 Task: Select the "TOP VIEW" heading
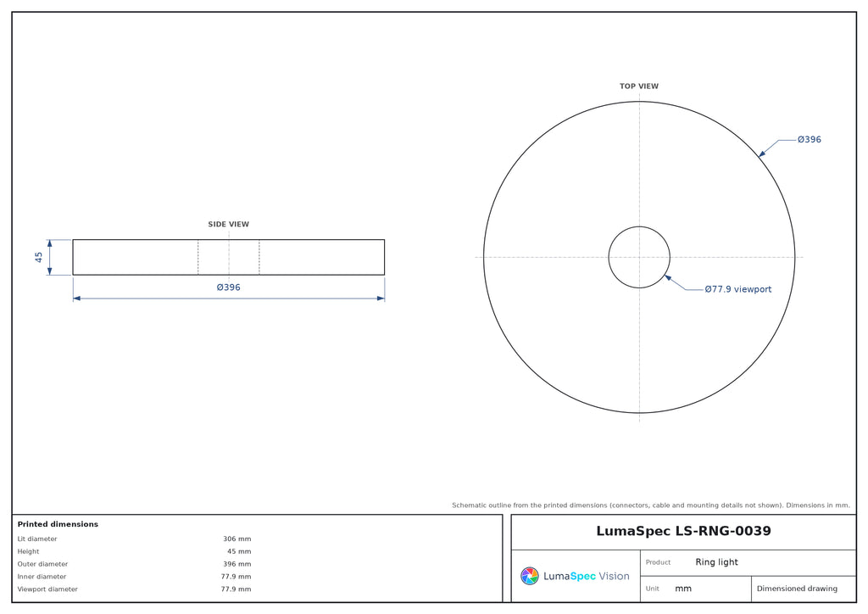click(x=639, y=87)
